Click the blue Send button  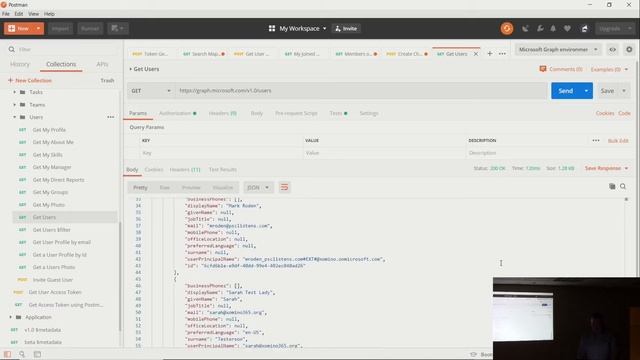click(x=566, y=91)
